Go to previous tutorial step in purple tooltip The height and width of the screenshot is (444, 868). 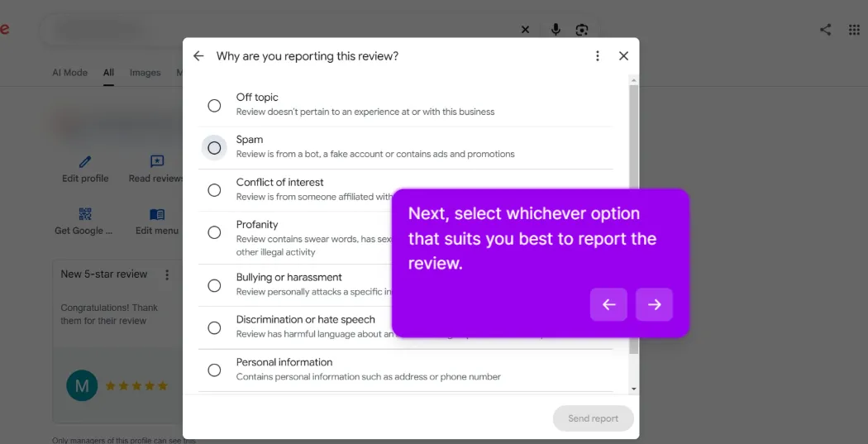click(608, 304)
